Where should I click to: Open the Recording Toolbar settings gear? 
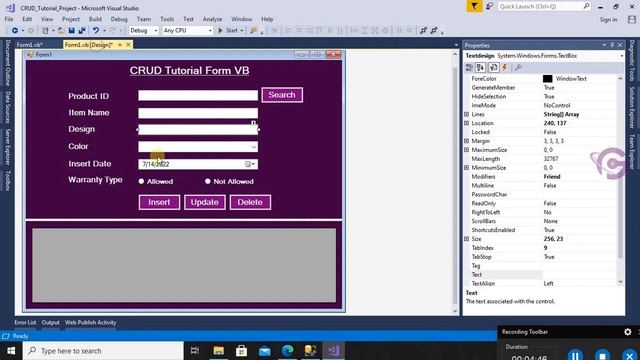(x=628, y=332)
